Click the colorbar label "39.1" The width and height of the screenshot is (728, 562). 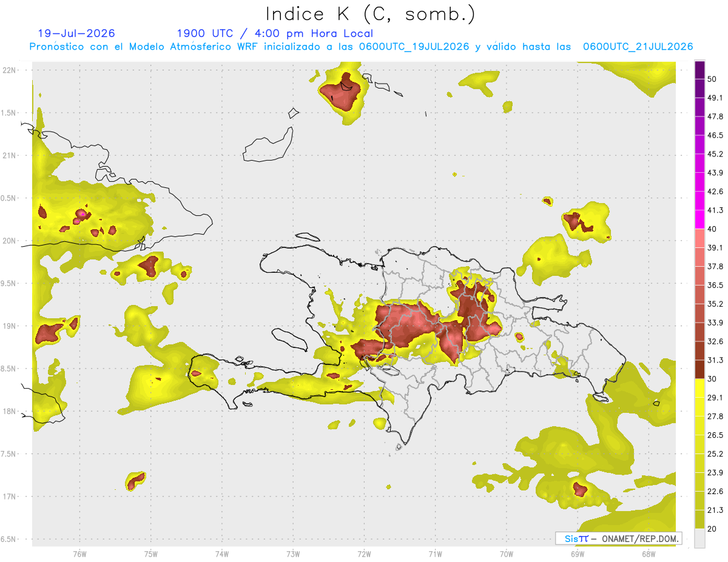click(x=715, y=247)
